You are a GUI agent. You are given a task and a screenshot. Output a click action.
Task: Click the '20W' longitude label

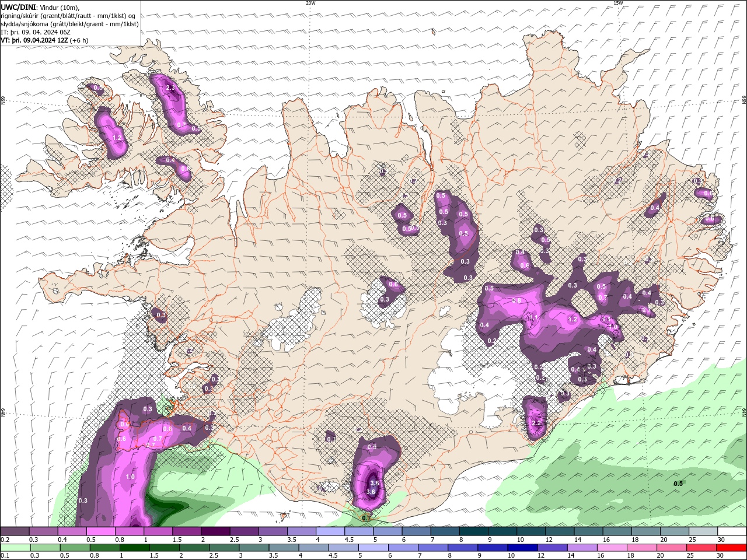pyautogui.click(x=310, y=3)
